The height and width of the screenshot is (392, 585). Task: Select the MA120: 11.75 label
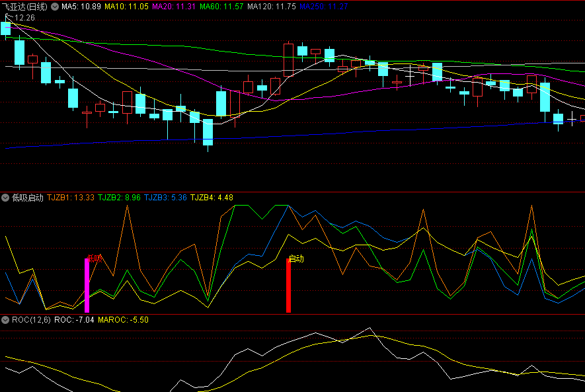coord(271,7)
